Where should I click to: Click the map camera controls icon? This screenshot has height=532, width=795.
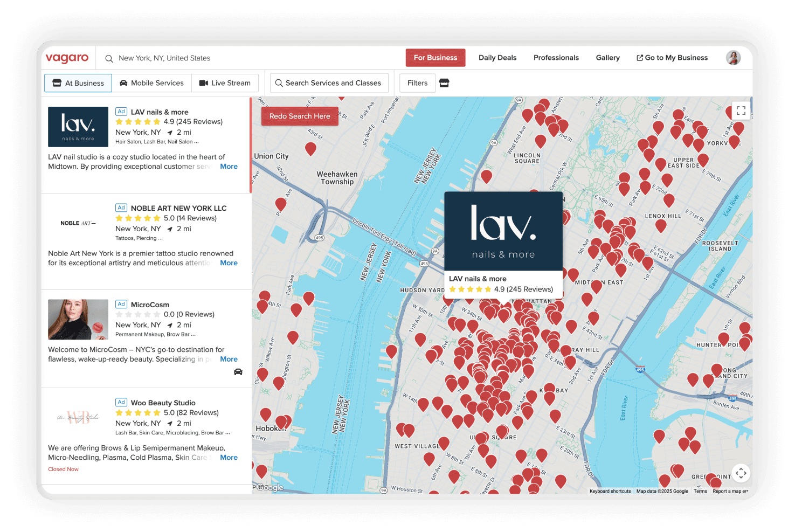click(x=741, y=473)
